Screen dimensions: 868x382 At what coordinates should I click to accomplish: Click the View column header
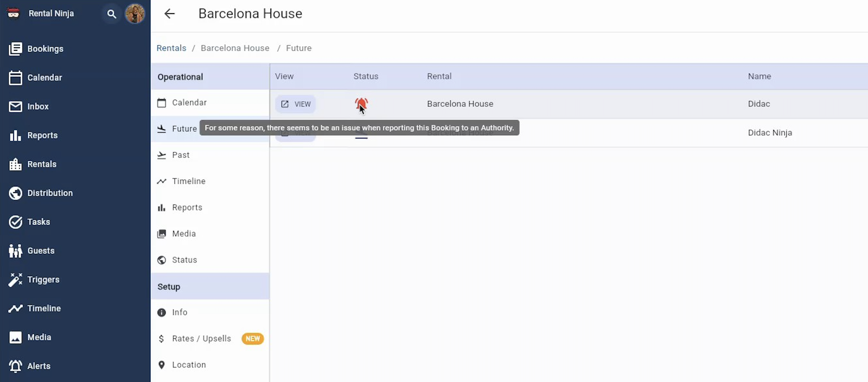click(x=284, y=77)
